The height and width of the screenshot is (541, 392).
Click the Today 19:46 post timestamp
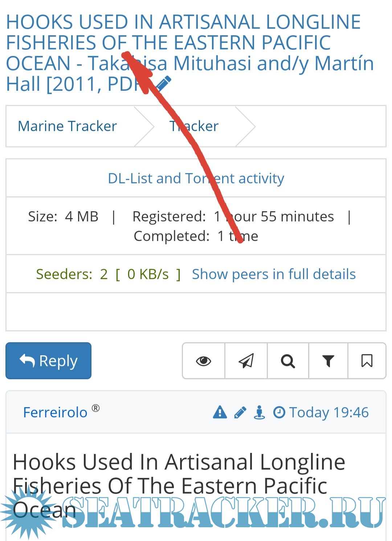pyautogui.click(x=329, y=413)
